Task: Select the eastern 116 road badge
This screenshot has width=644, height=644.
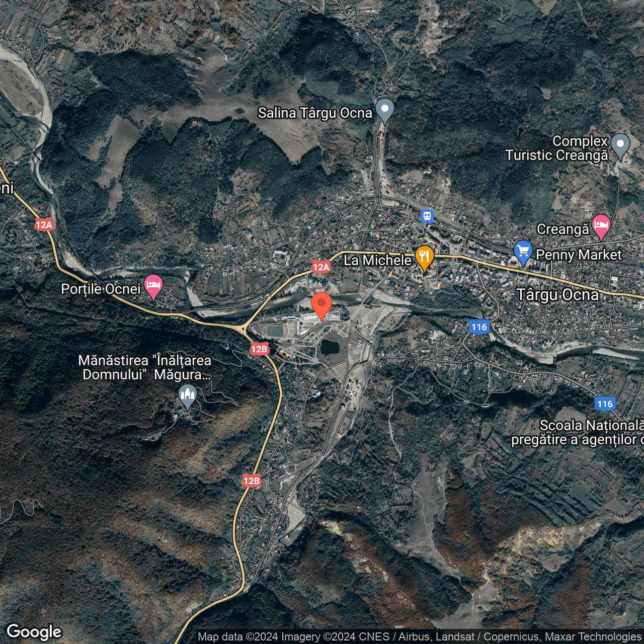Action: pyautogui.click(x=605, y=404)
